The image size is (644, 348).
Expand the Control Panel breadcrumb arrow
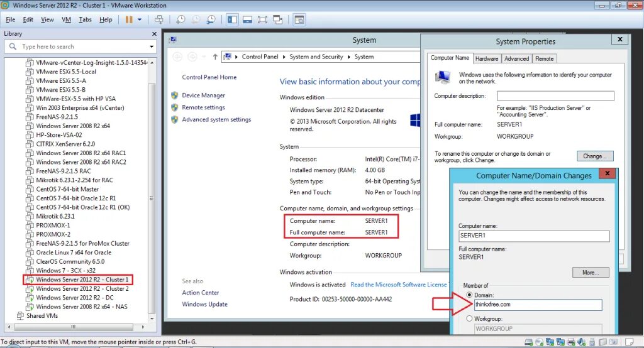point(284,57)
